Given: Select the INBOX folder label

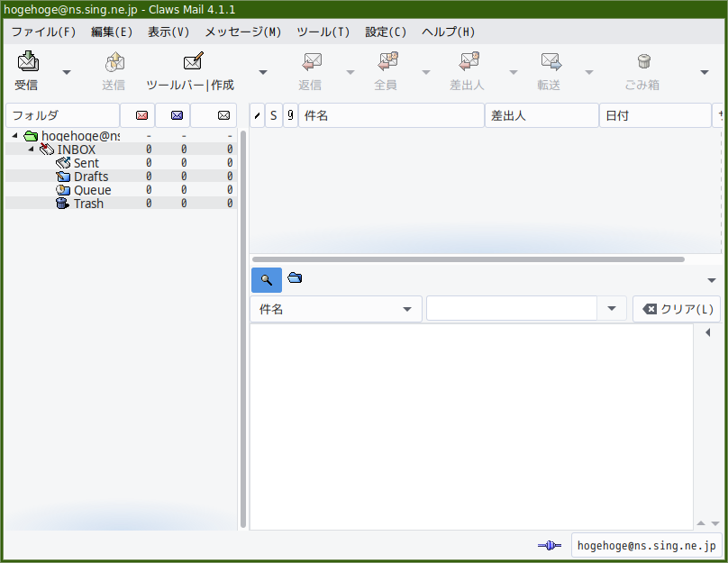Looking at the screenshot, I should (77, 150).
